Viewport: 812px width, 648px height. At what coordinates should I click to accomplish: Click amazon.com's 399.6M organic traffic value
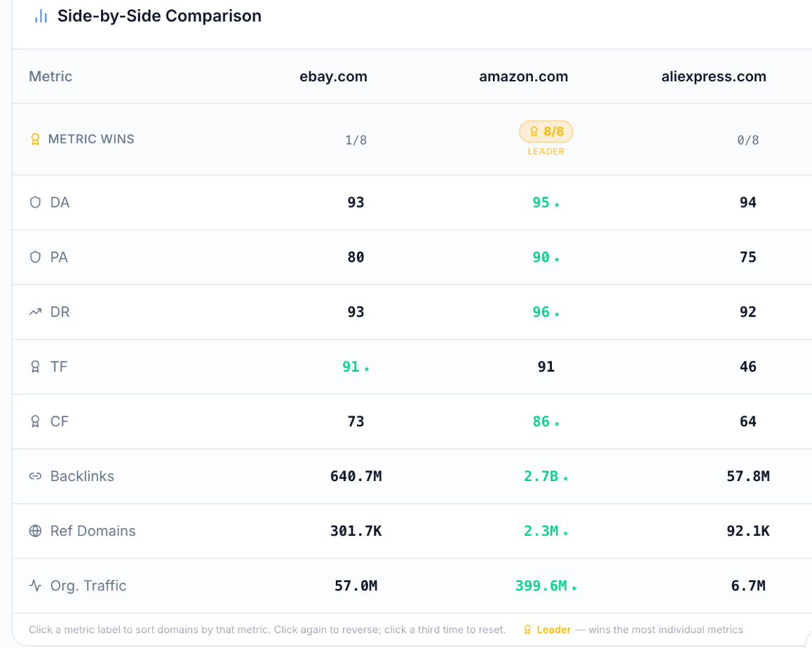pos(541,586)
